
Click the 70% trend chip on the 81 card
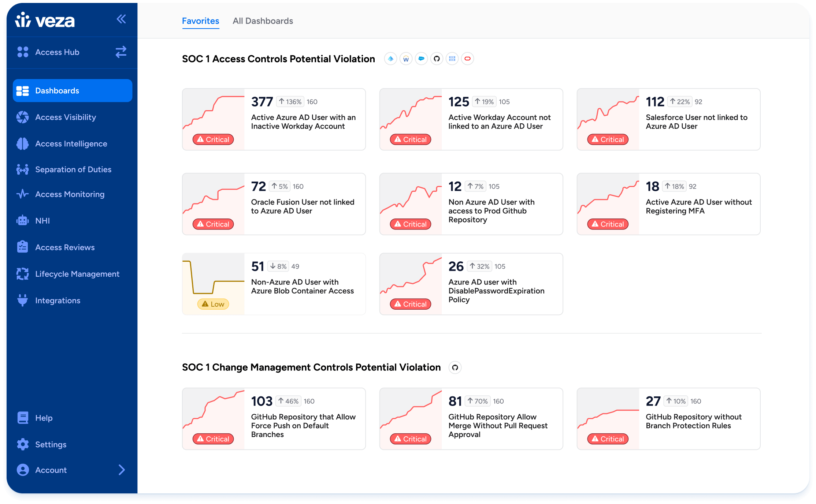tap(478, 401)
